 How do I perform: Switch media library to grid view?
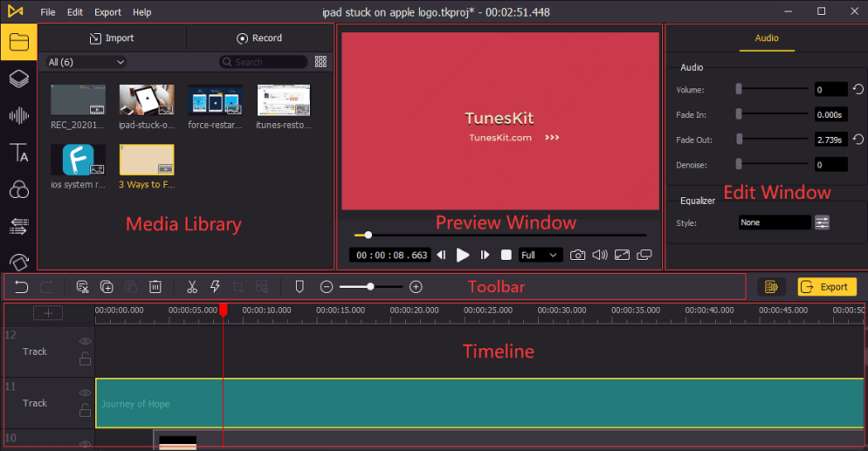320,61
